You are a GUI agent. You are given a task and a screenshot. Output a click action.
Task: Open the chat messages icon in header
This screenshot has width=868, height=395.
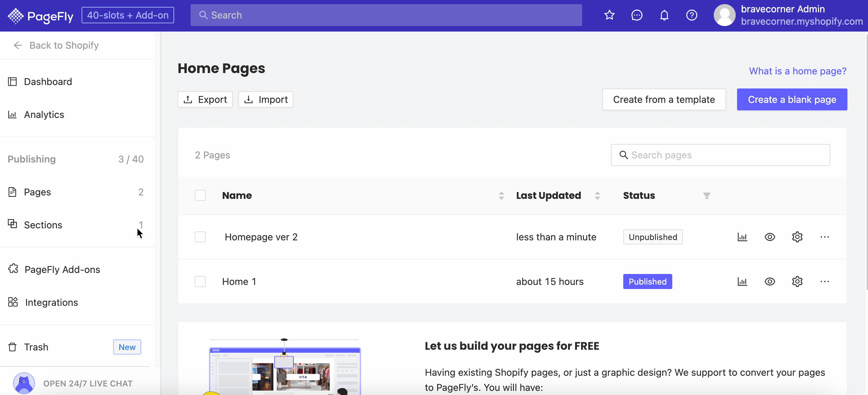click(x=637, y=15)
